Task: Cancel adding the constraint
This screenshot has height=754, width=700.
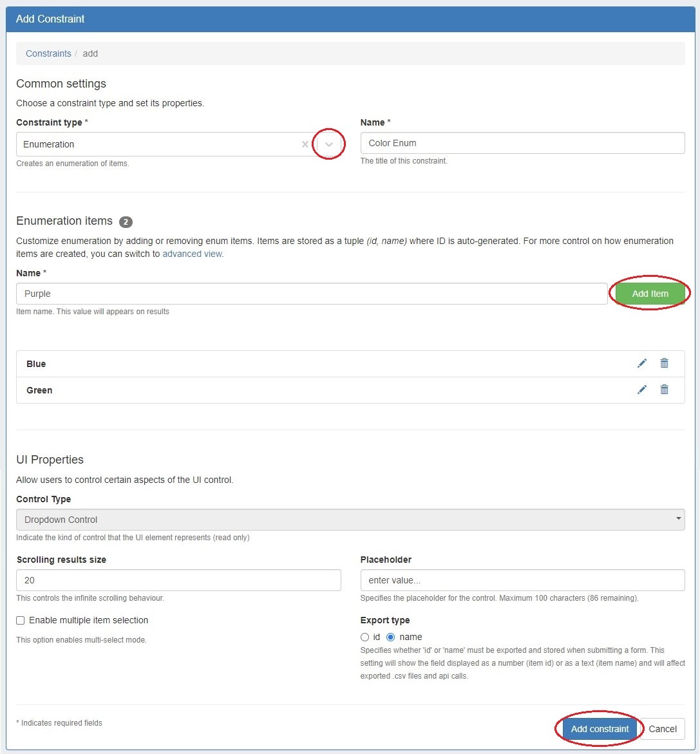Action: (662, 729)
